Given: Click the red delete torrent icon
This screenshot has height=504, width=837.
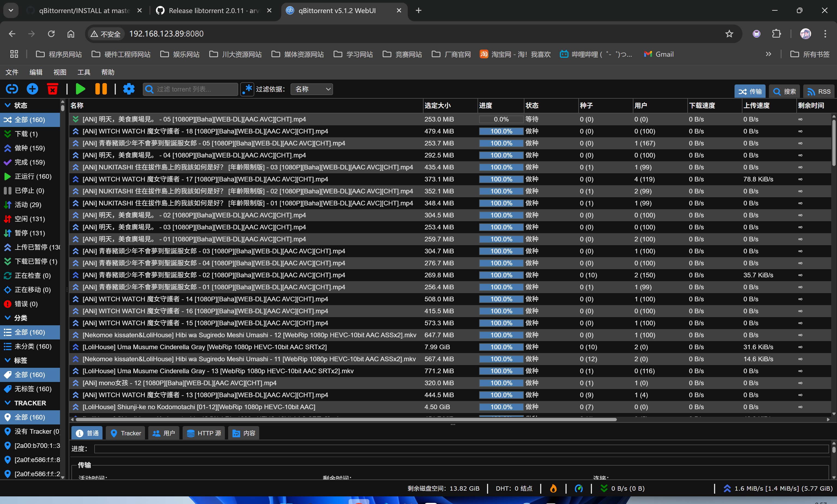Looking at the screenshot, I should 52,89.
